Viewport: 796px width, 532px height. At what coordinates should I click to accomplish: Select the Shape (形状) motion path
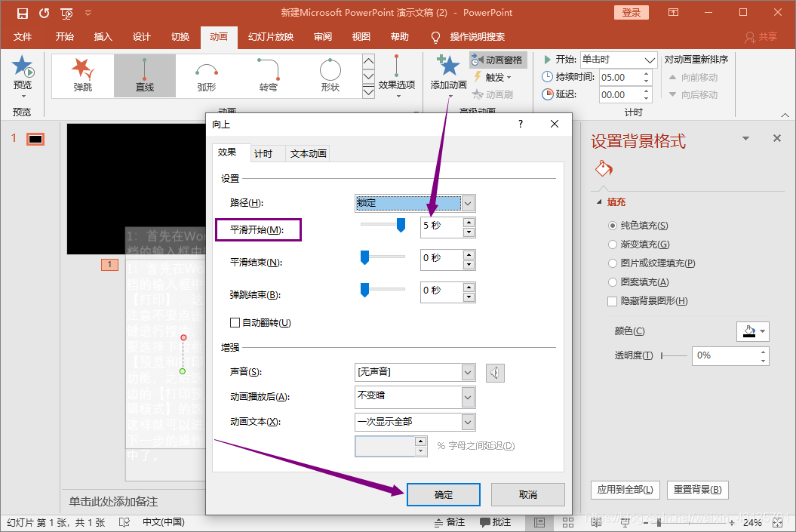(330, 75)
